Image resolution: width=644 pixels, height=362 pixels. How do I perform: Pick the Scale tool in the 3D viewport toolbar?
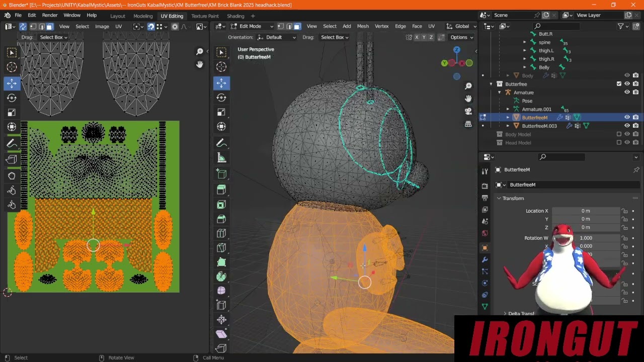(221, 112)
